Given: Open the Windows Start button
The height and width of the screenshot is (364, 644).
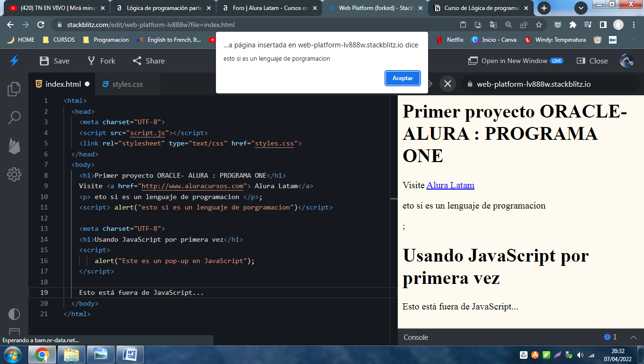Looking at the screenshot, I should 12,355.
